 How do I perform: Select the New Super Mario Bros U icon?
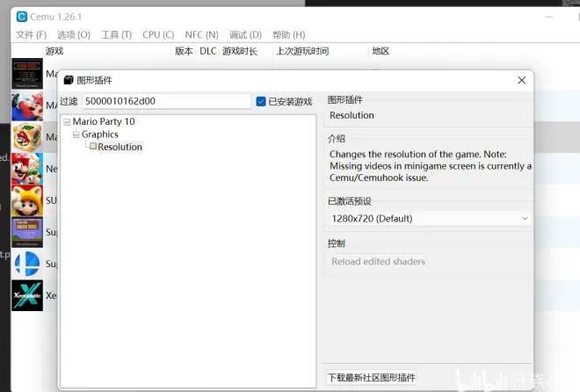(27, 169)
